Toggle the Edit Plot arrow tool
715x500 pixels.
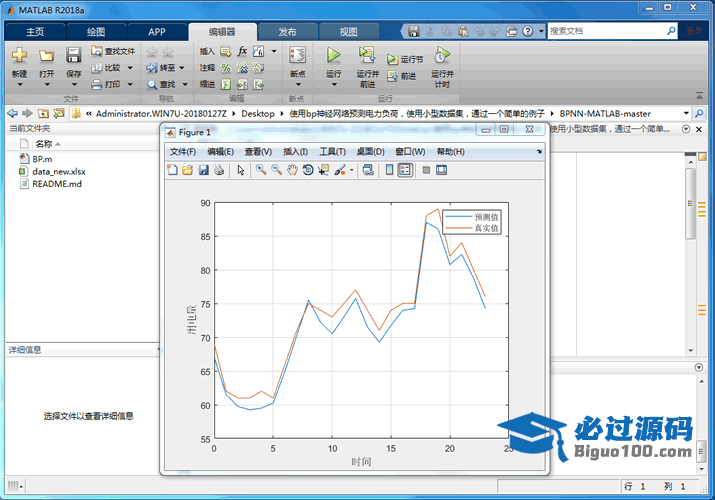click(240, 170)
